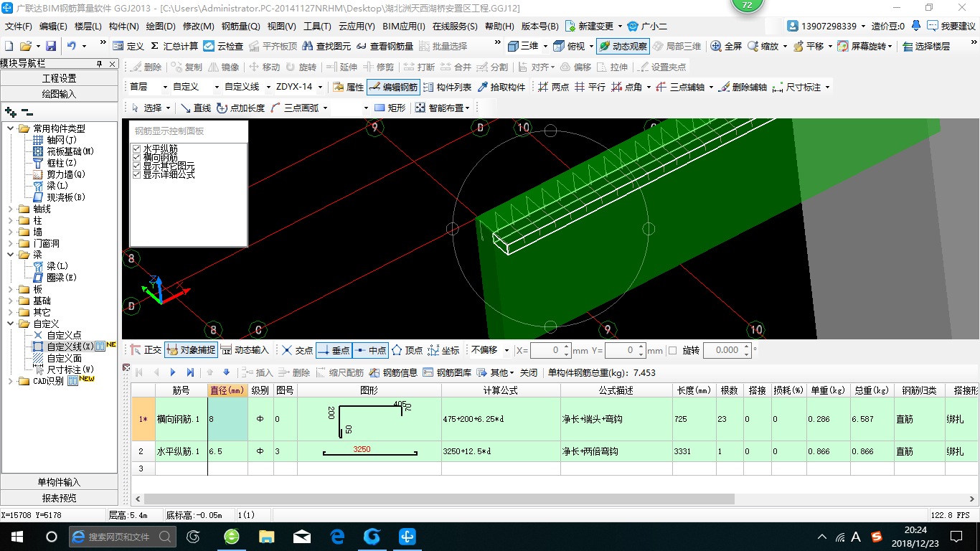Click the 全屏 full screen icon
Viewport: 980px width, 551px height.
point(726,46)
